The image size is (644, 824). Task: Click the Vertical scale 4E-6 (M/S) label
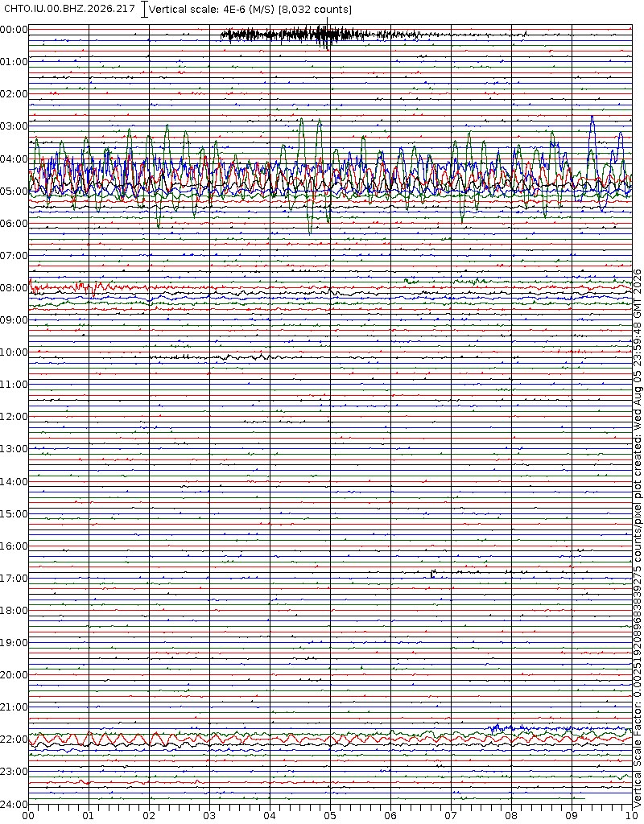(x=250, y=10)
